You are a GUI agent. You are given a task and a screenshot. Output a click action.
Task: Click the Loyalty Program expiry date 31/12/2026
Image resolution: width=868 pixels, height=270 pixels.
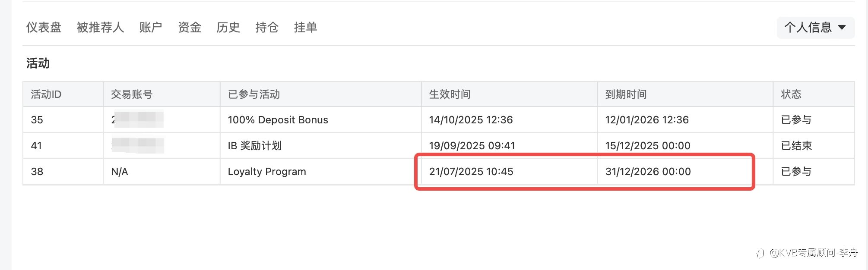(x=648, y=172)
